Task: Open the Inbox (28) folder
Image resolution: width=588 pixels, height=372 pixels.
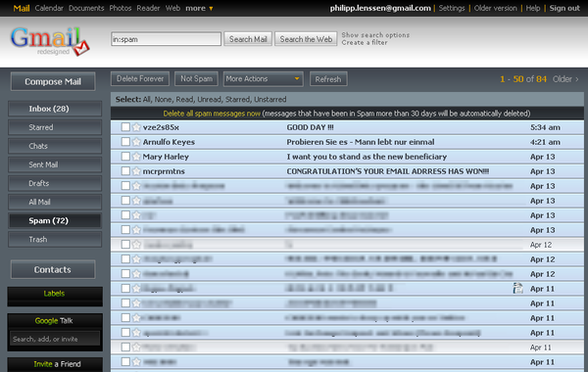Action: coord(55,109)
